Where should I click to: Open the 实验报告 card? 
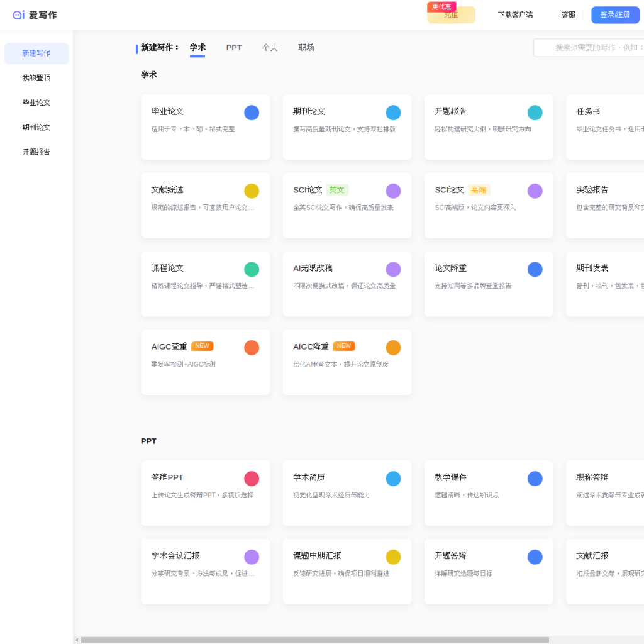coord(605,206)
